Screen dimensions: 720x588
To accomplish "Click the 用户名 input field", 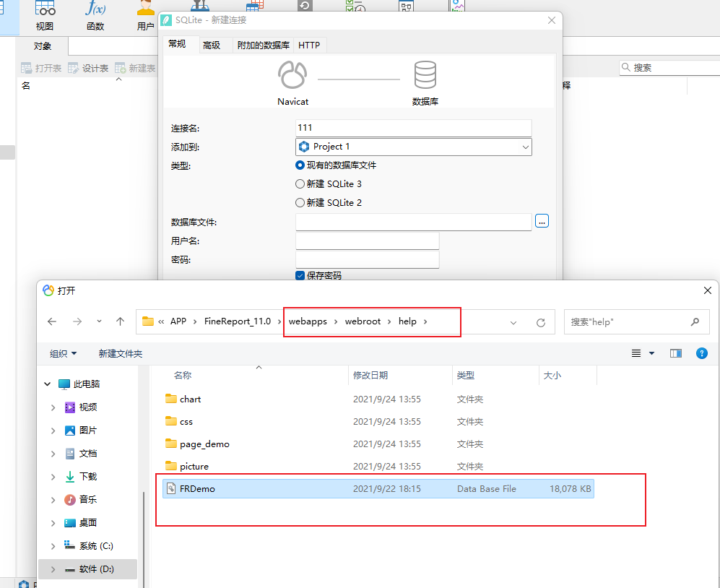I will pyautogui.click(x=368, y=241).
